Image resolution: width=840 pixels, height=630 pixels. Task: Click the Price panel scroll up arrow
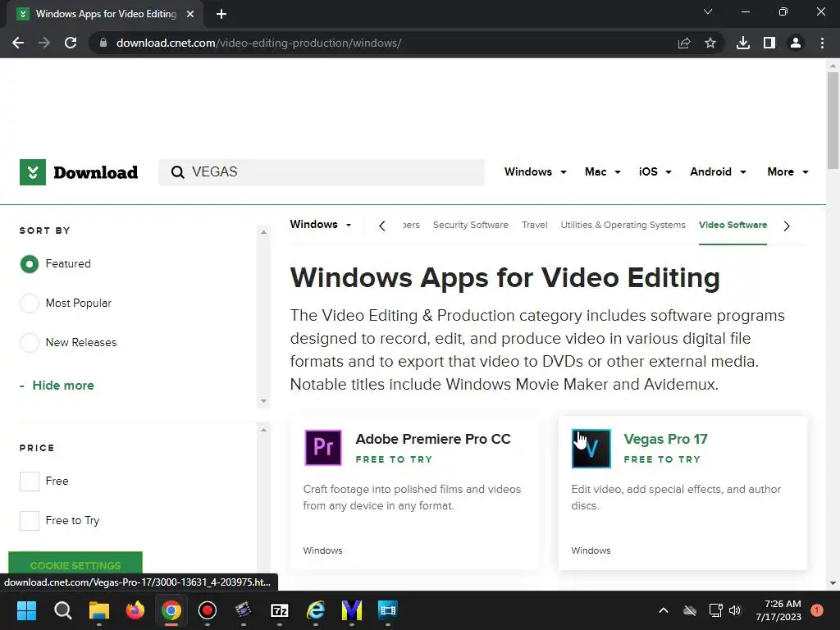pyautogui.click(x=263, y=430)
